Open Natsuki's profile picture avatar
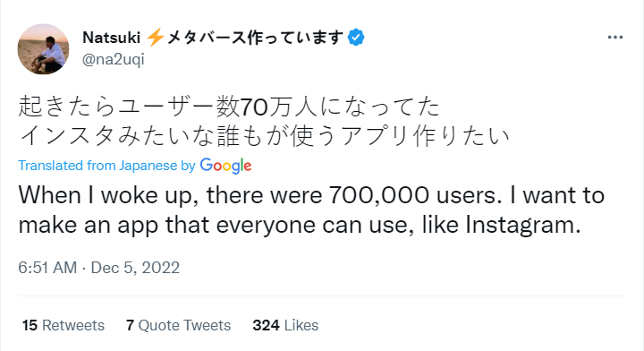 [43, 49]
